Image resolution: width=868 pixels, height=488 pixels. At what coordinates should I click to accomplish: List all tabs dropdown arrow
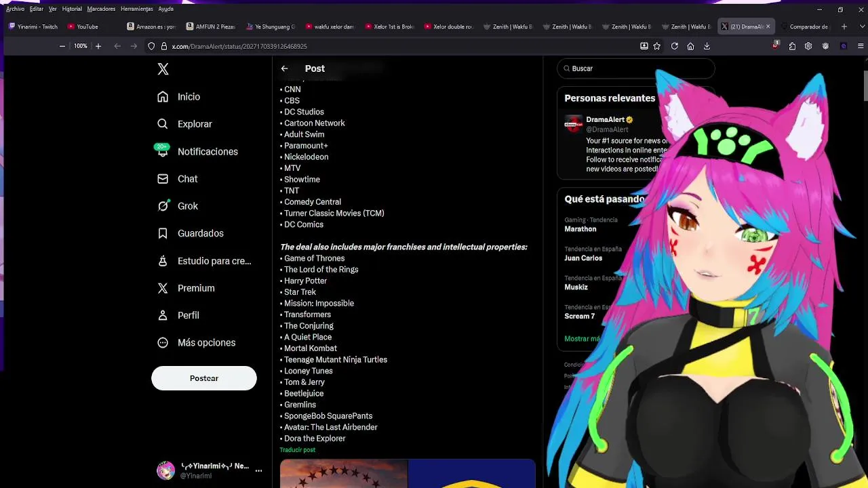tap(861, 26)
